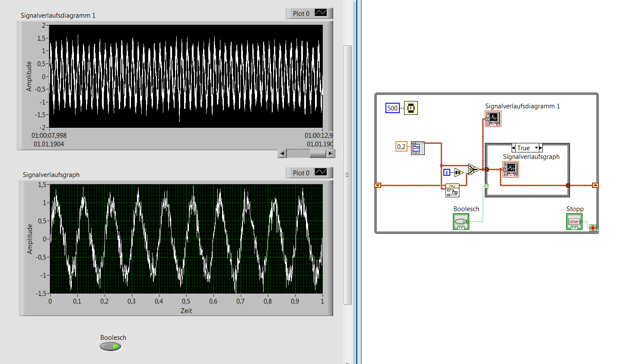This screenshot has height=364, width=624.
Task: Click the chart's horizontal scrollbar thumb
Action: 298,153
